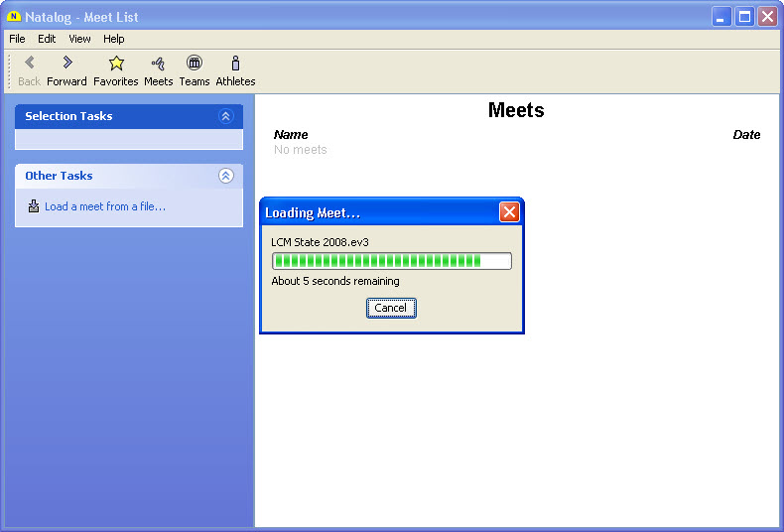This screenshot has height=532, width=784.
Task: Open the Edit menu
Action: 47,39
